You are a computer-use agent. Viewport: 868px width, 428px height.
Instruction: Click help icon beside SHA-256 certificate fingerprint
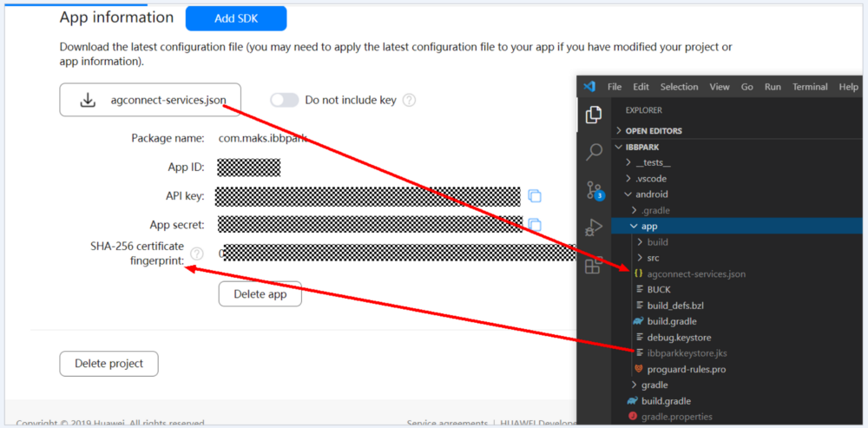point(196,254)
